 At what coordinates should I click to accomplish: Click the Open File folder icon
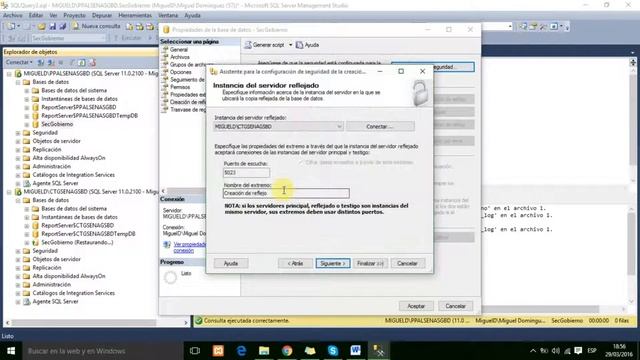(x=41, y=26)
